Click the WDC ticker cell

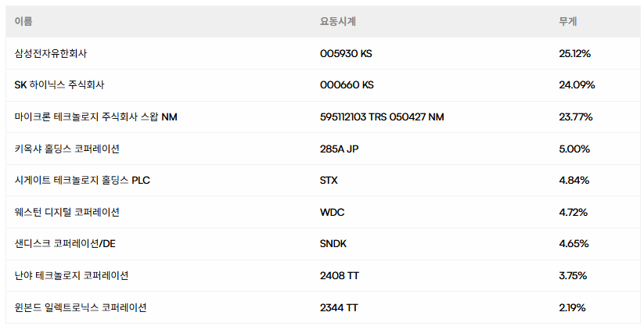[333, 212]
